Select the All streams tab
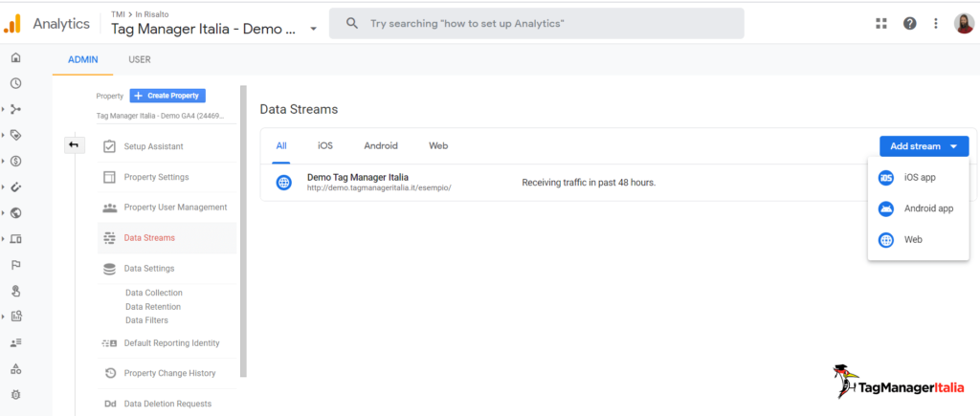Image resolution: width=980 pixels, height=416 pixels. point(281,146)
